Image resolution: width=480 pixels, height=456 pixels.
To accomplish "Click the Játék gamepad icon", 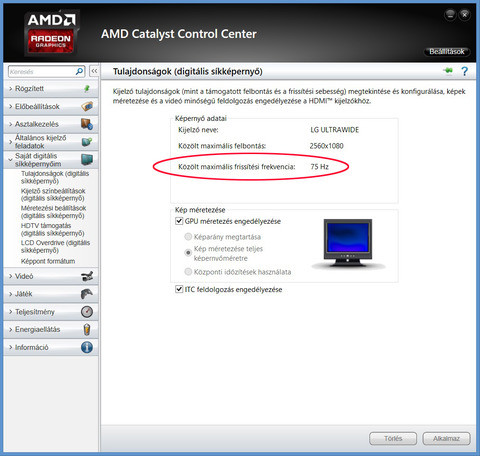I will (x=87, y=294).
